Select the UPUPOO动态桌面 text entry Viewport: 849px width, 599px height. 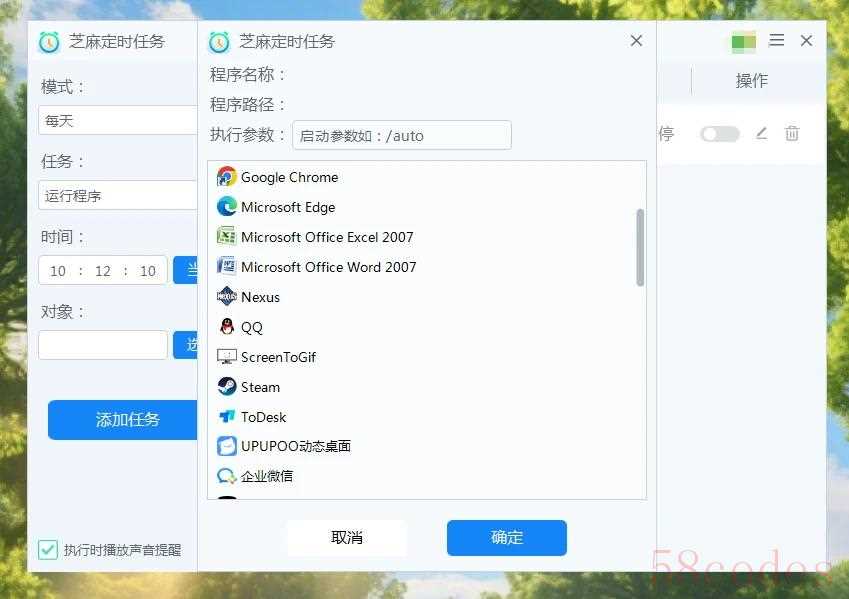coord(296,446)
